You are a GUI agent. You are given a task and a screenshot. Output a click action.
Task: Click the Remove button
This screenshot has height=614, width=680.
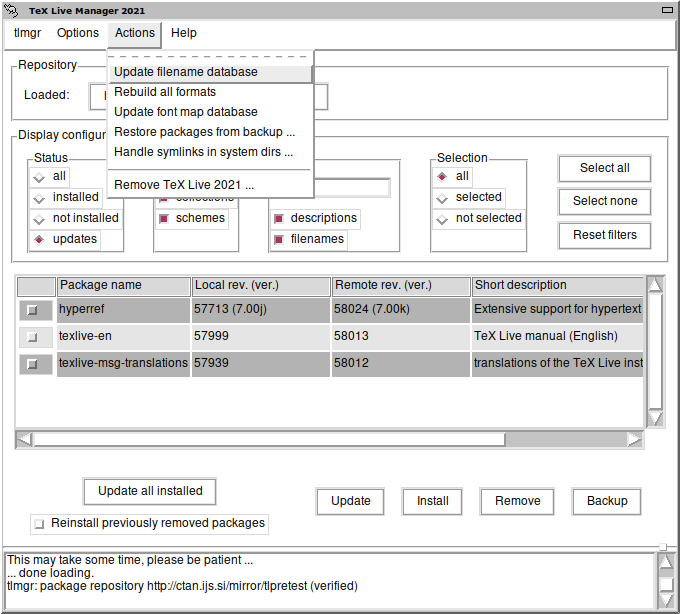[x=517, y=501]
